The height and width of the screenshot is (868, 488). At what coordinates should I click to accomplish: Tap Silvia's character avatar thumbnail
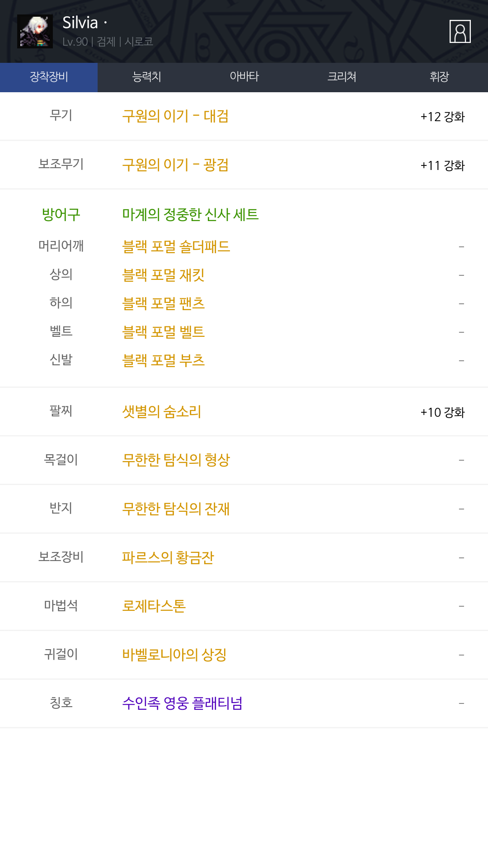click(35, 31)
